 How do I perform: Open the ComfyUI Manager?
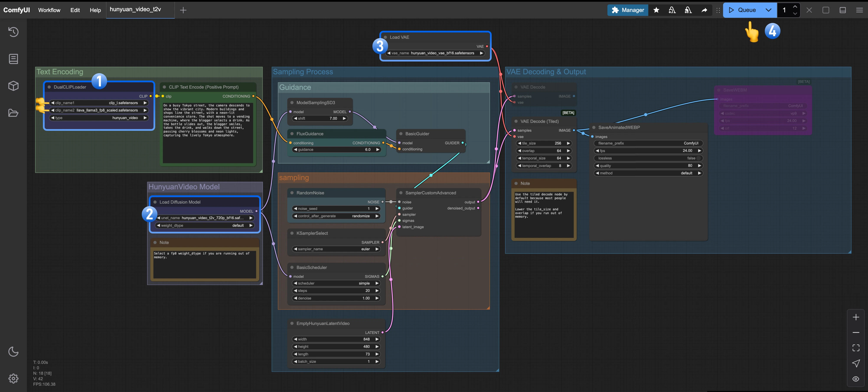click(627, 10)
